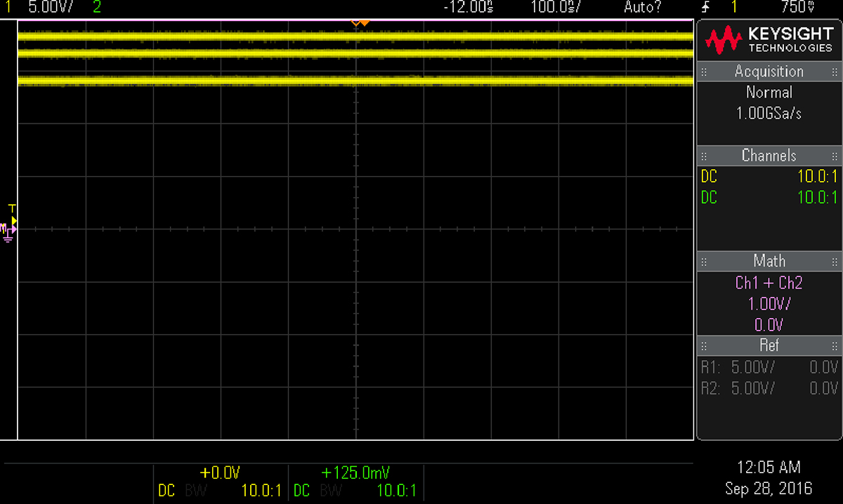Select channel 2 label in top bar

pyautogui.click(x=96, y=7)
